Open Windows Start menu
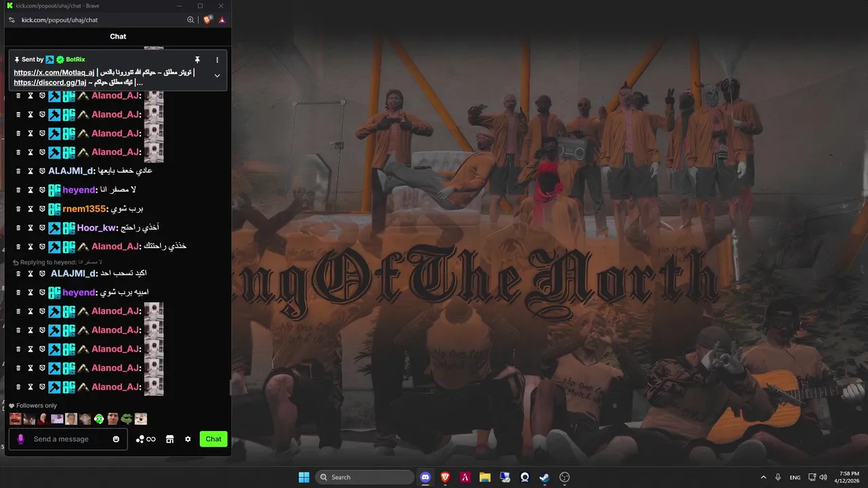Screen dimensions: 868x488 point(304,477)
